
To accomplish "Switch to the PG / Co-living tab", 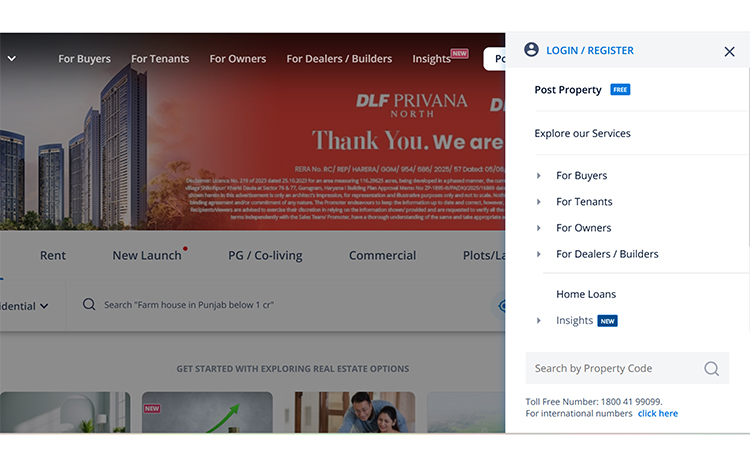I will click(265, 255).
